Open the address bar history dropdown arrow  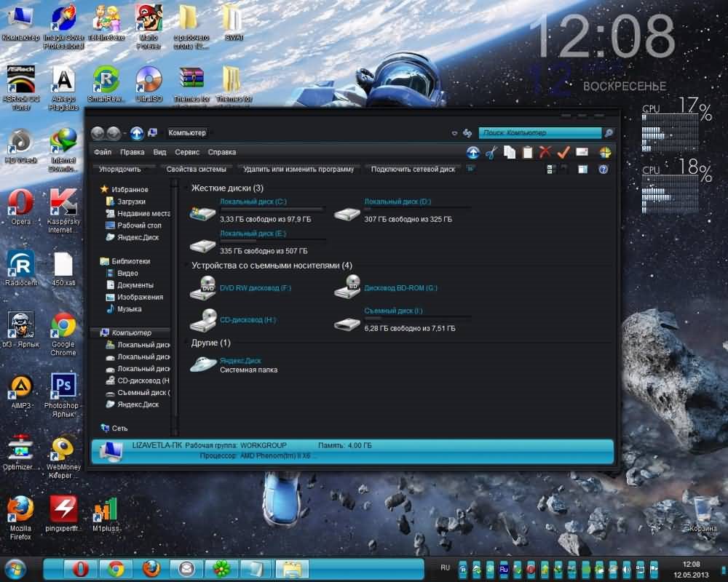(455, 133)
